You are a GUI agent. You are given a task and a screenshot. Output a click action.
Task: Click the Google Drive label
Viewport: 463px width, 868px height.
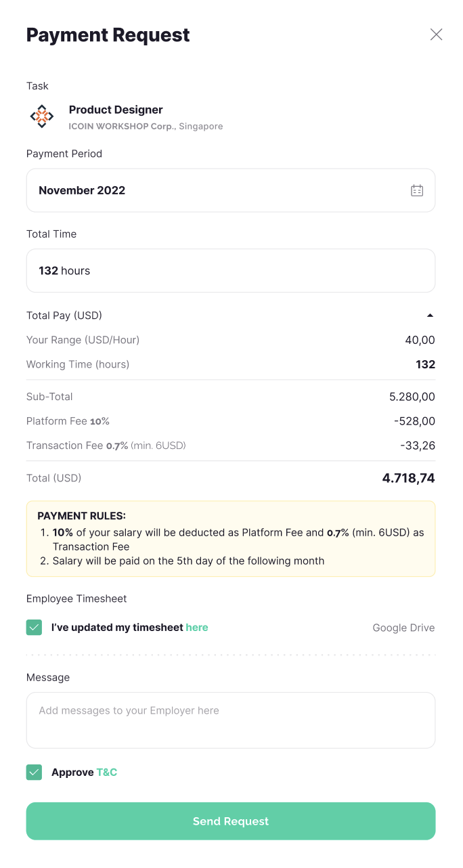(x=403, y=628)
